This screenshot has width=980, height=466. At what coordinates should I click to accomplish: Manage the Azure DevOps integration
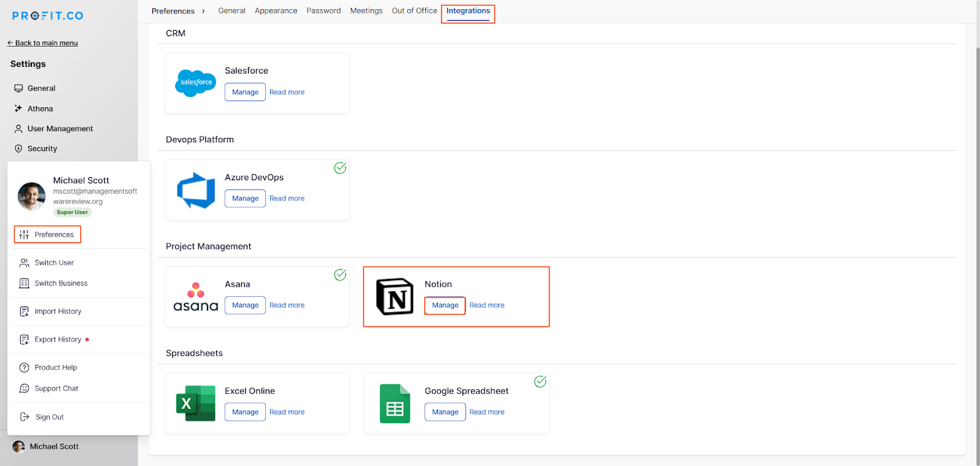[245, 199]
